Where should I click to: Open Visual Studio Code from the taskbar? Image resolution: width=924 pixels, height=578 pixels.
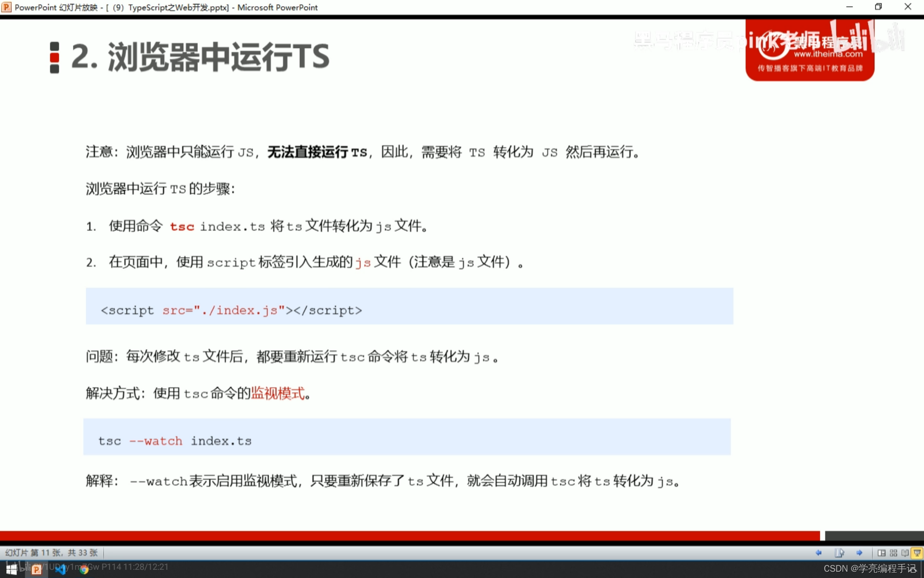coord(61,570)
